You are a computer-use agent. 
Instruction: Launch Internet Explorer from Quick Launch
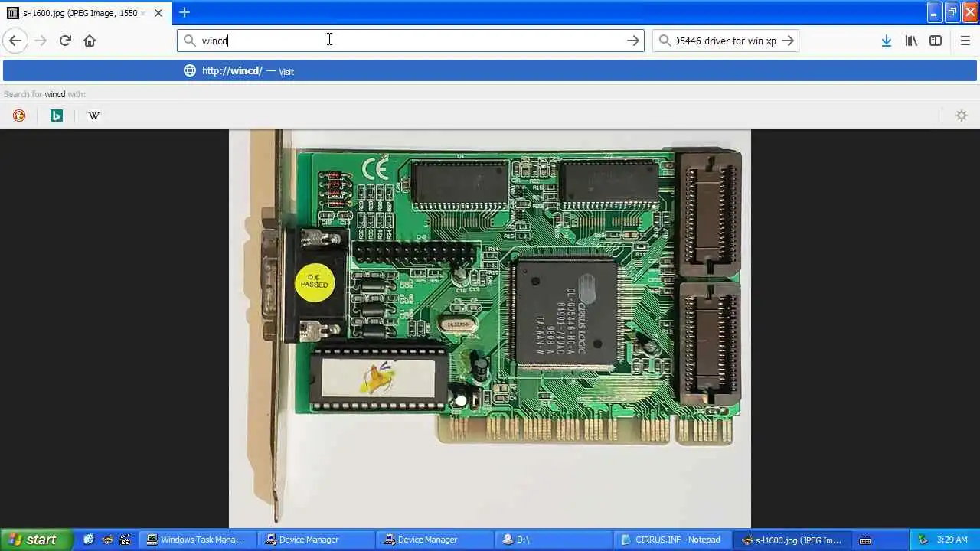(89, 540)
